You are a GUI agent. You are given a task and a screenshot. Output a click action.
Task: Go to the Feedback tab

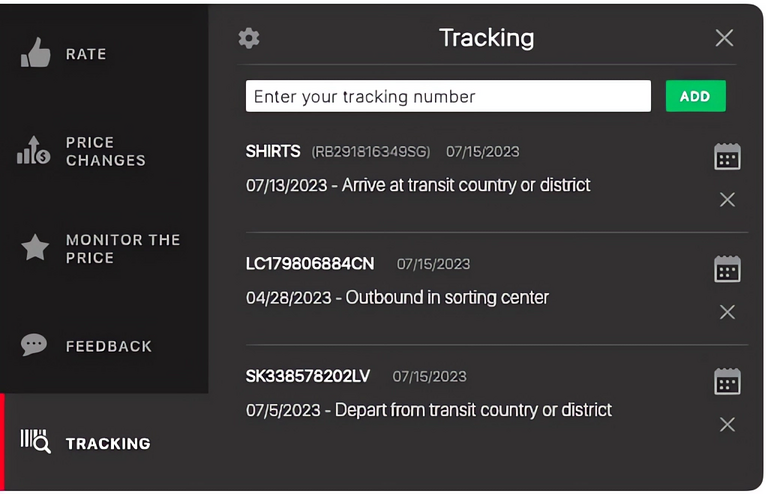pos(108,346)
